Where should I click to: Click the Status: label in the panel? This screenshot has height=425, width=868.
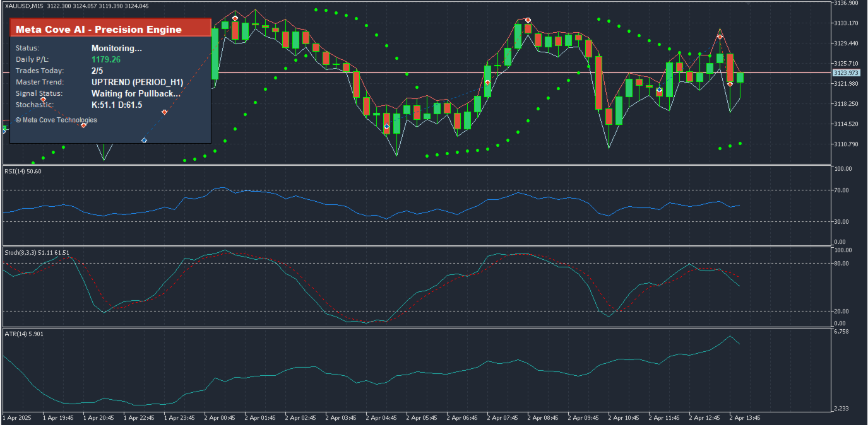coord(27,48)
